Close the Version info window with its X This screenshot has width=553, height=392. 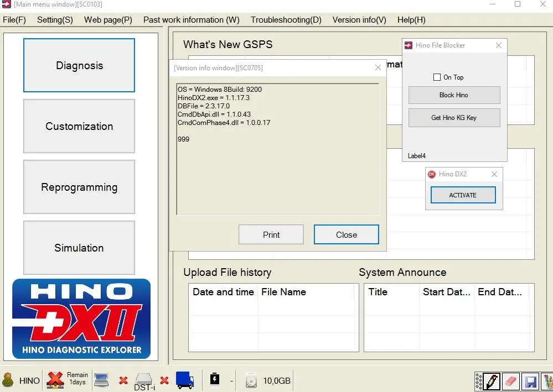pyautogui.click(x=378, y=67)
